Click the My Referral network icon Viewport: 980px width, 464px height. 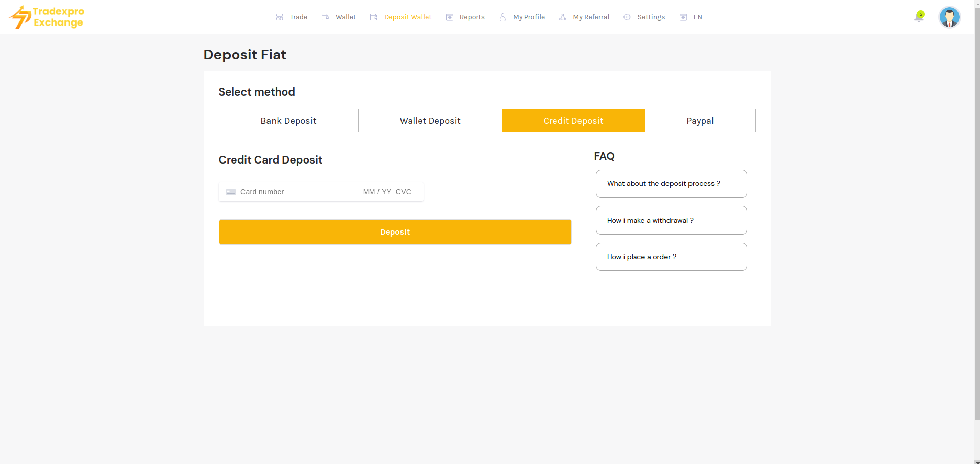(x=563, y=17)
